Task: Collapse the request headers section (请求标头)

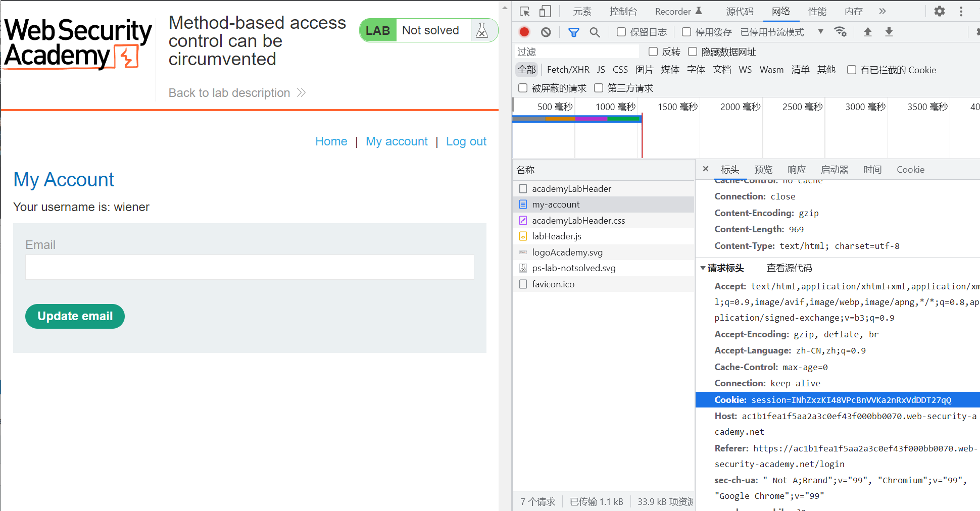Action: (x=703, y=268)
